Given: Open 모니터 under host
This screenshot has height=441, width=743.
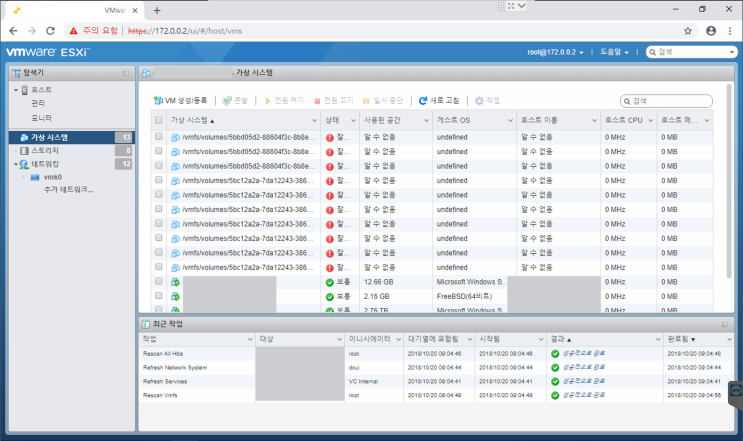Looking at the screenshot, I should pyautogui.click(x=41, y=118).
